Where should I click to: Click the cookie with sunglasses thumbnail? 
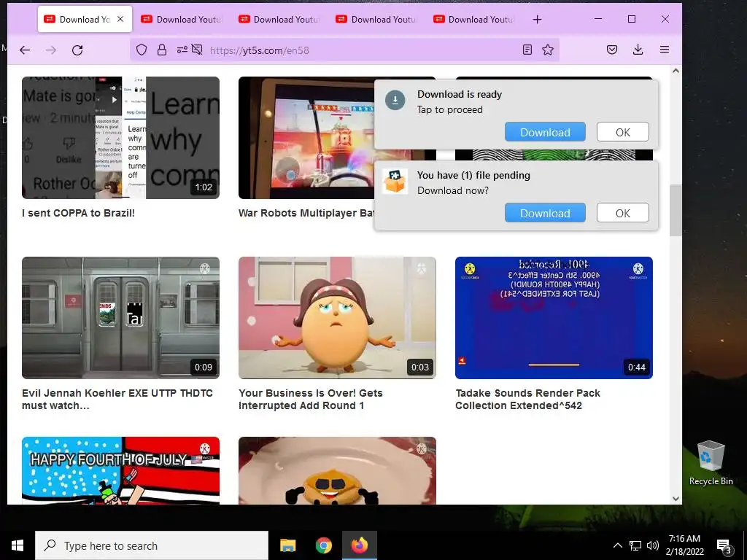(x=337, y=470)
